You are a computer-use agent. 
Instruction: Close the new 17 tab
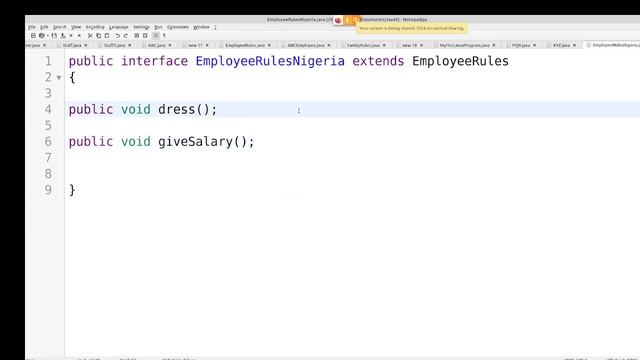tap(207, 45)
